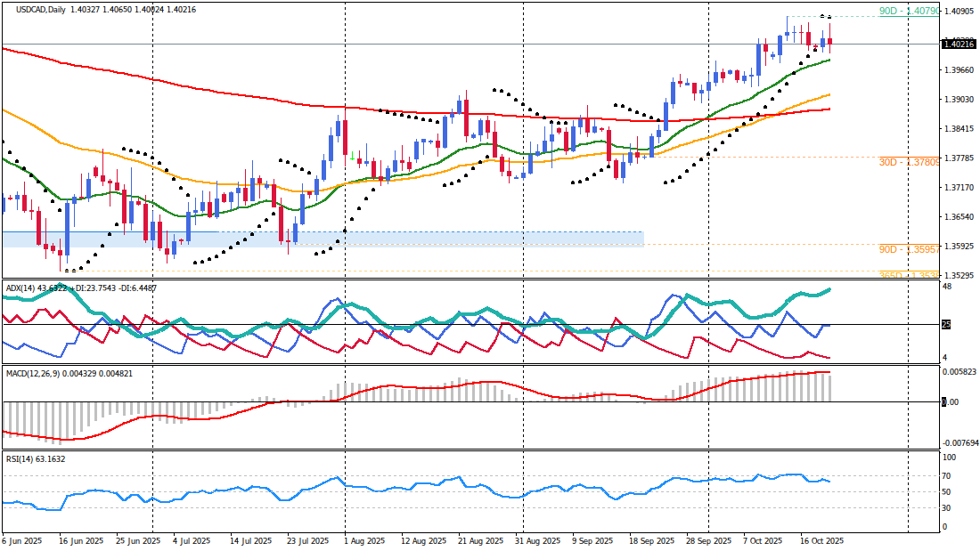The height and width of the screenshot is (551, 980).
Task: Click the RSI midline level 50
Action: pos(947,492)
